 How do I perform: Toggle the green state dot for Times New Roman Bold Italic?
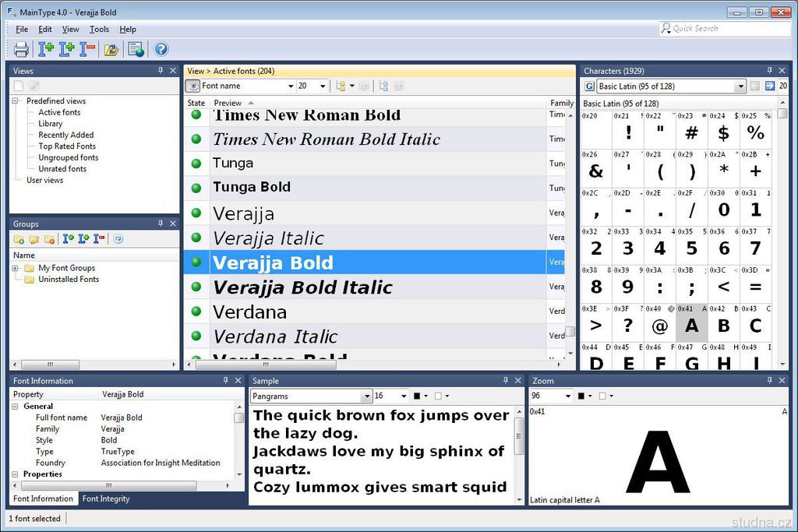click(x=196, y=139)
